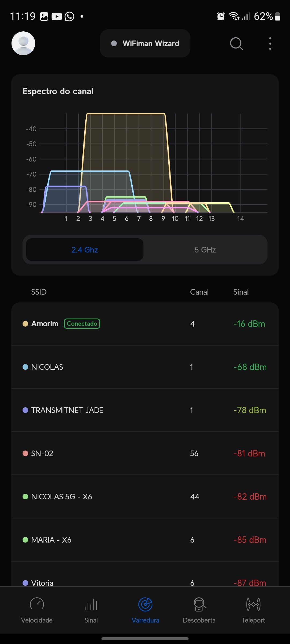
Task: Open the three-dot overflow menu
Action: pyautogui.click(x=270, y=43)
